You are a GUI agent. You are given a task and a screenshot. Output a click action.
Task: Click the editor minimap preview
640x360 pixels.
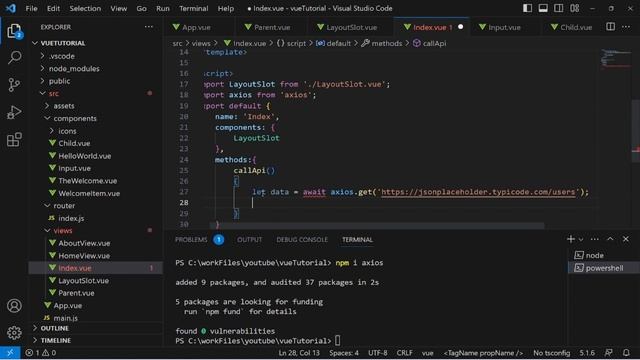[616, 58]
